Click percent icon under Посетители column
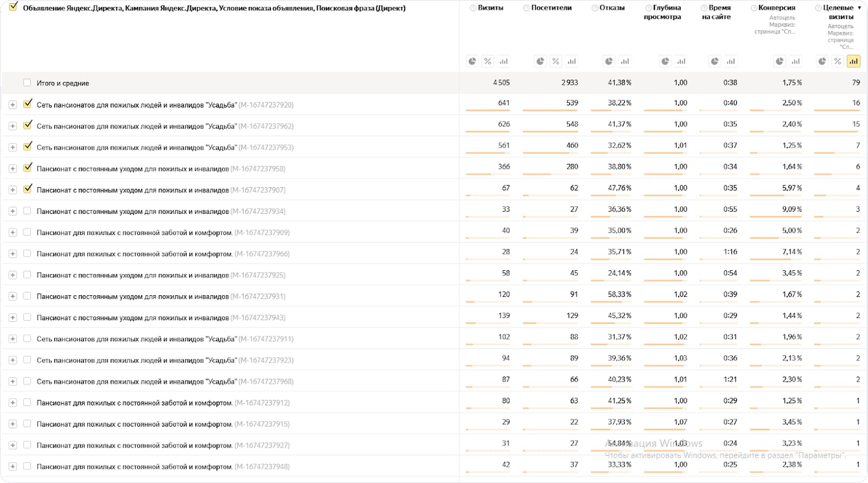 (556, 61)
